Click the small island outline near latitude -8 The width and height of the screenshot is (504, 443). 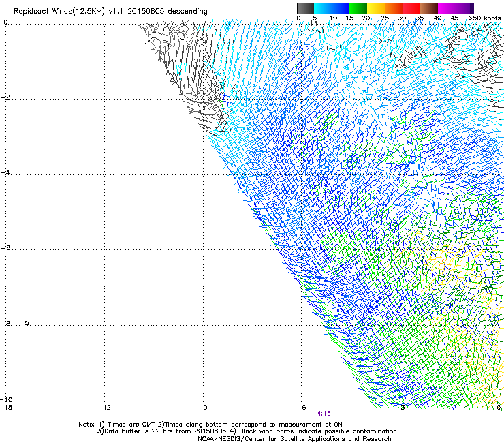tap(27, 323)
